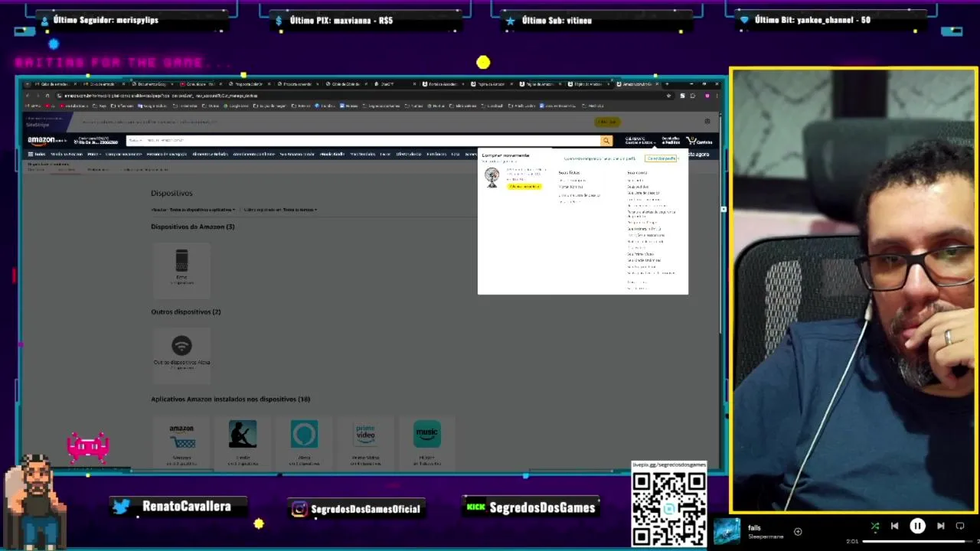Add the song 'falls' to library
The height and width of the screenshot is (551, 980).
(798, 532)
